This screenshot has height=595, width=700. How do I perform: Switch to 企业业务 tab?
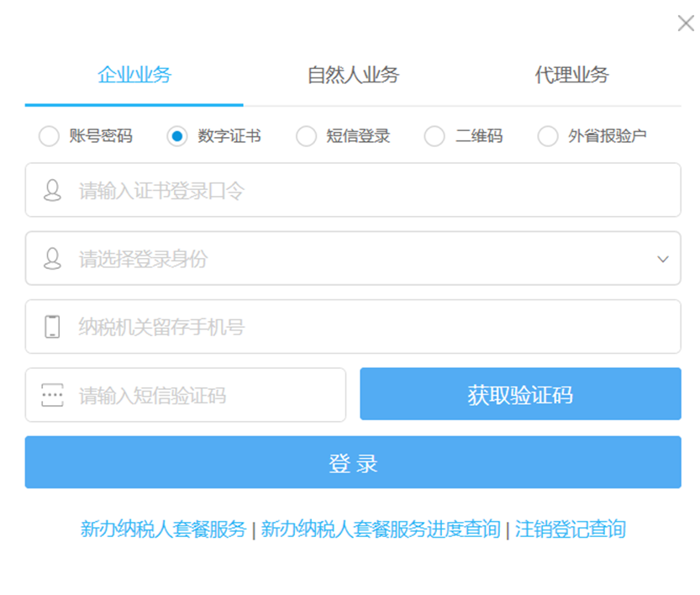134,75
